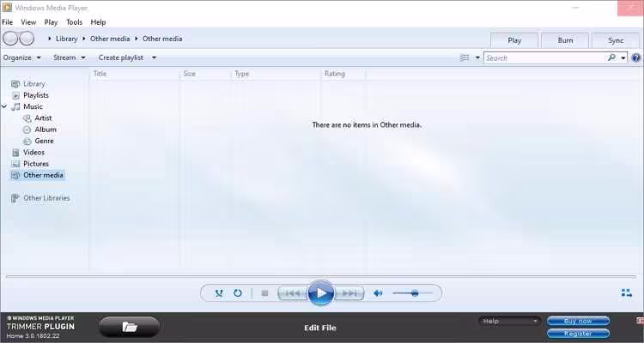This screenshot has height=343, width=644.
Task: Open Create playlist dropdown arrow
Action: coord(154,57)
